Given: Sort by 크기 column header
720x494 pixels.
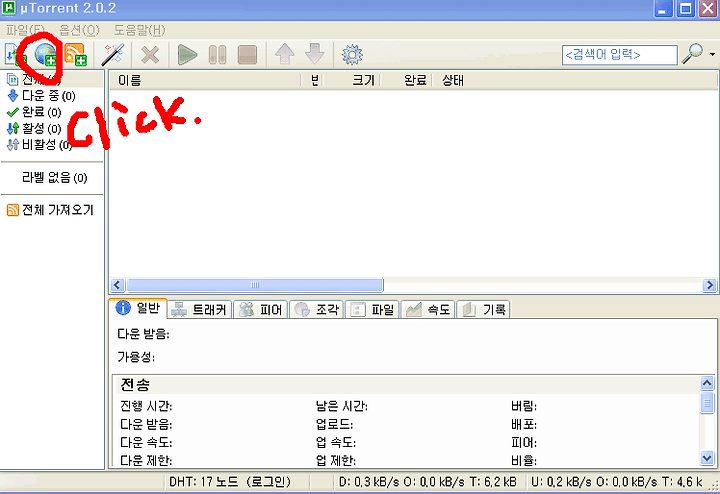Looking at the screenshot, I should [352, 80].
